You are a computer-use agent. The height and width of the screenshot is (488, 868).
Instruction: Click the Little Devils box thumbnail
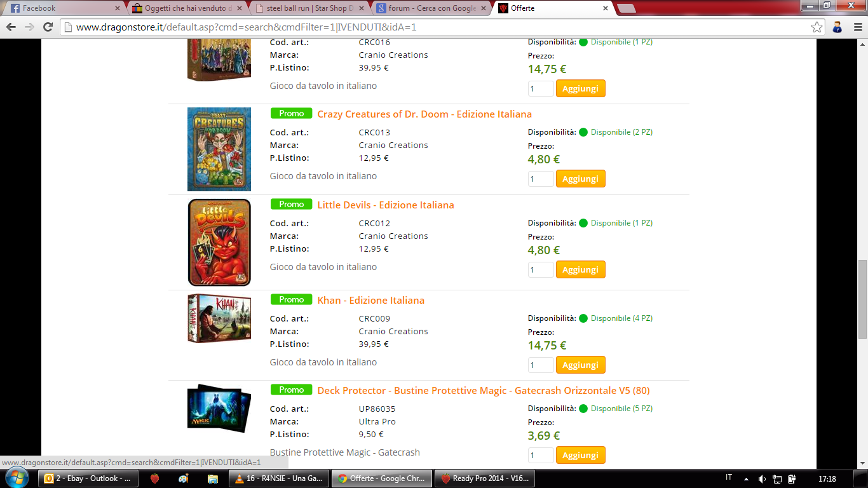[219, 243]
